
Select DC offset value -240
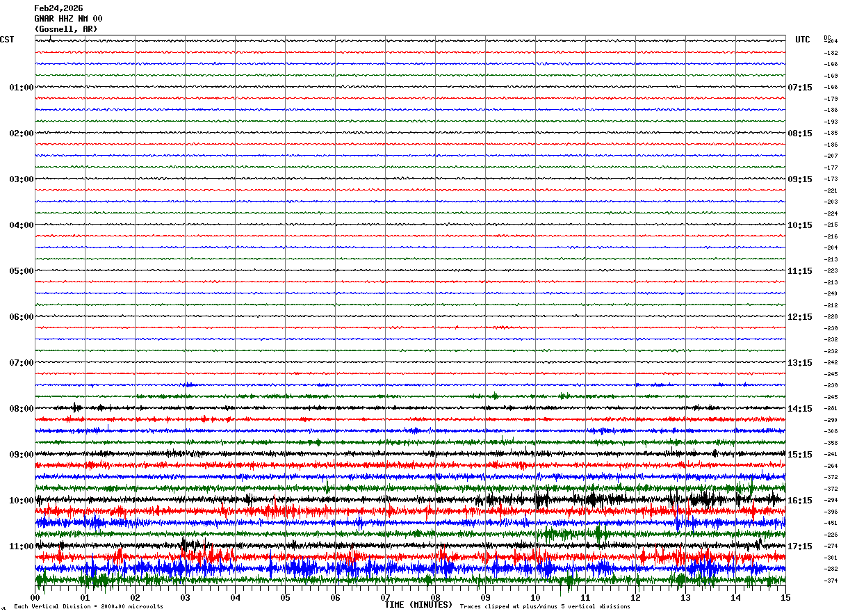click(x=831, y=294)
